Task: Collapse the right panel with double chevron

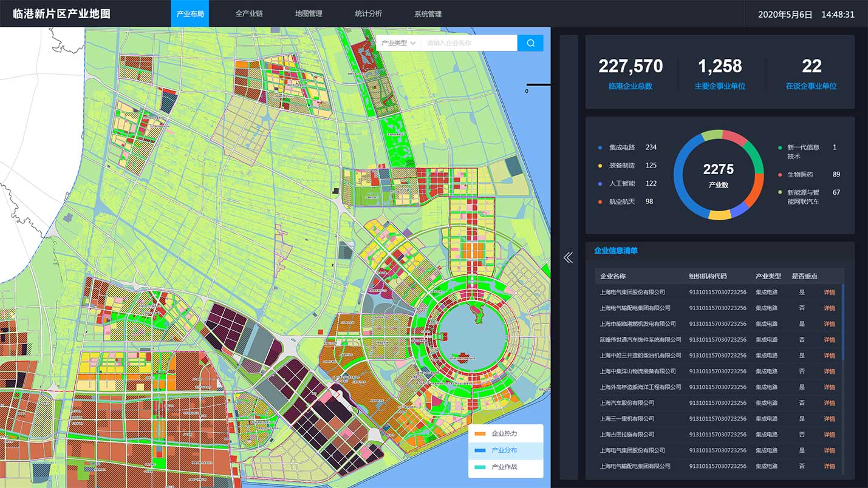Action: coord(568,258)
